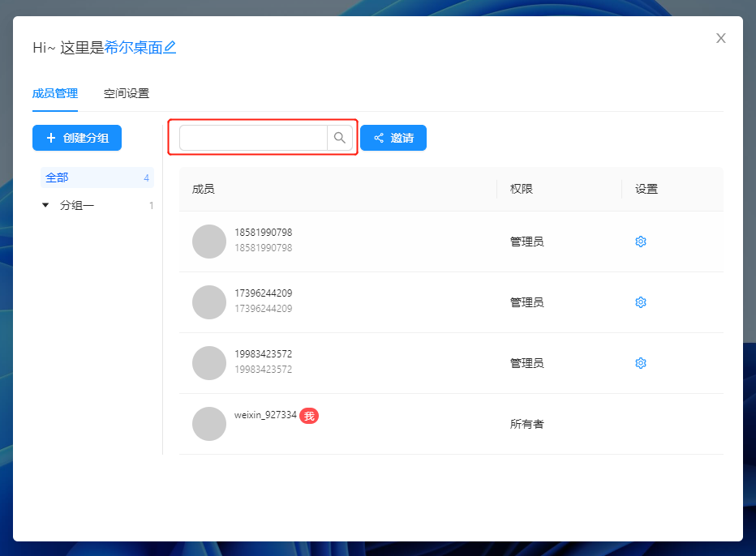This screenshot has height=556, width=756.
Task: Click the 设置 column header
Action: click(x=646, y=189)
